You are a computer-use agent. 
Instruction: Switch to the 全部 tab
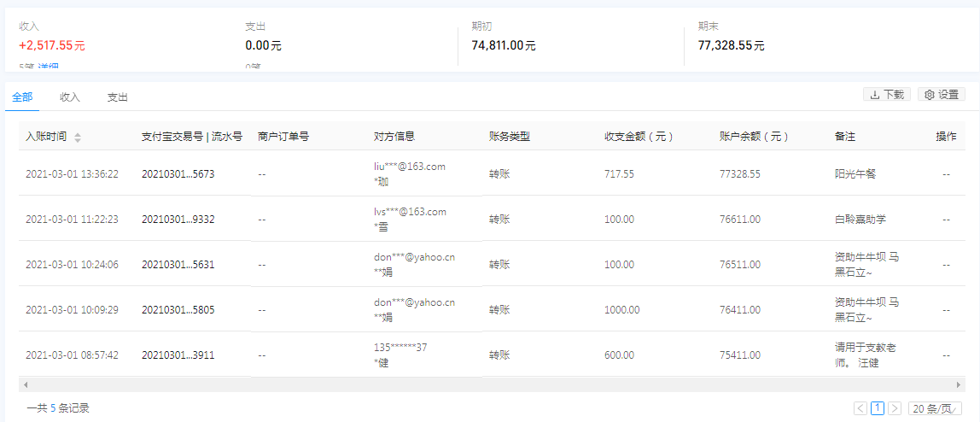(22, 97)
